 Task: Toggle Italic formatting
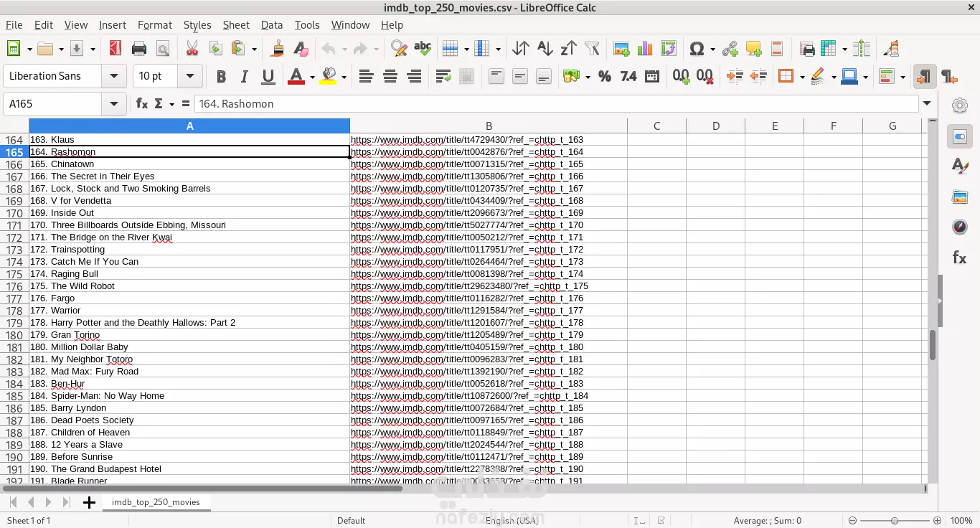click(x=245, y=76)
